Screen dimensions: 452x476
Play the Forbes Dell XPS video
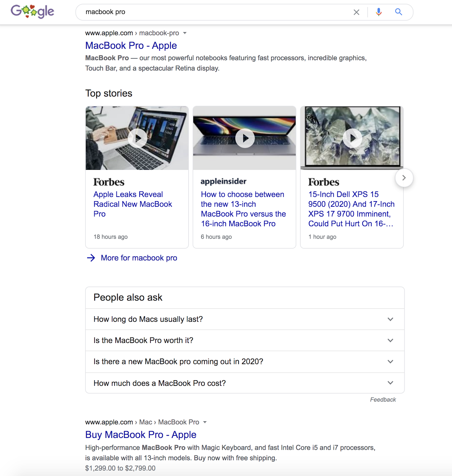[352, 138]
